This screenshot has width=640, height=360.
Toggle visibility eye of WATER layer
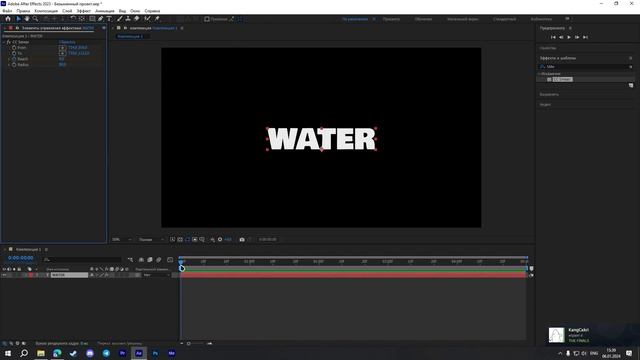[4, 275]
